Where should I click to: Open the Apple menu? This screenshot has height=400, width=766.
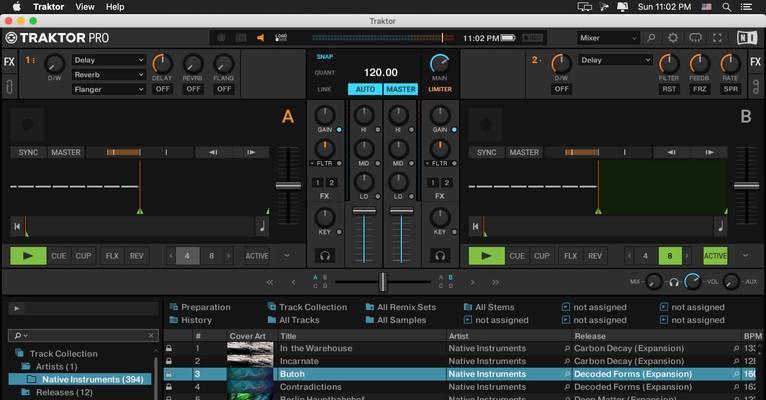pyautogui.click(x=17, y=7)
